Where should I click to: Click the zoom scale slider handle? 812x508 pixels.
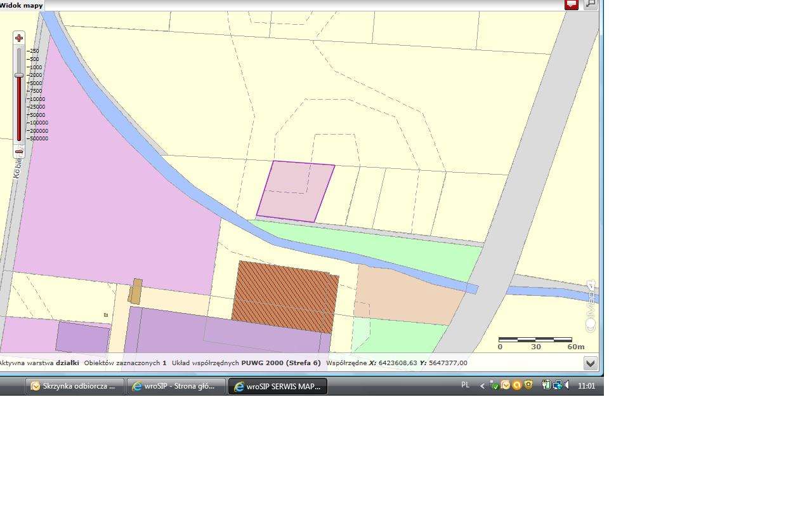click(x=19, y=75)
